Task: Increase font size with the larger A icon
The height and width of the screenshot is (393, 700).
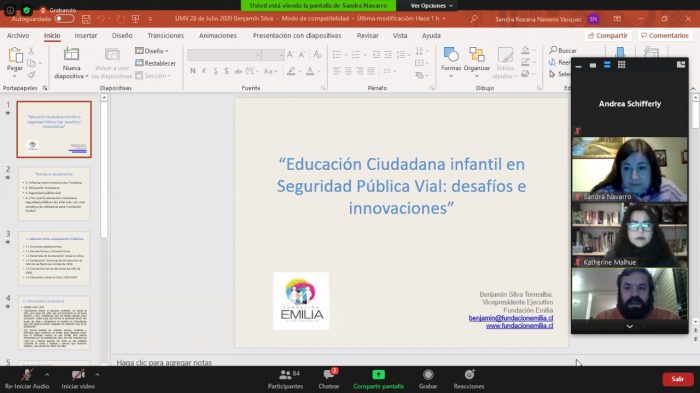Action: pos(290,54)
